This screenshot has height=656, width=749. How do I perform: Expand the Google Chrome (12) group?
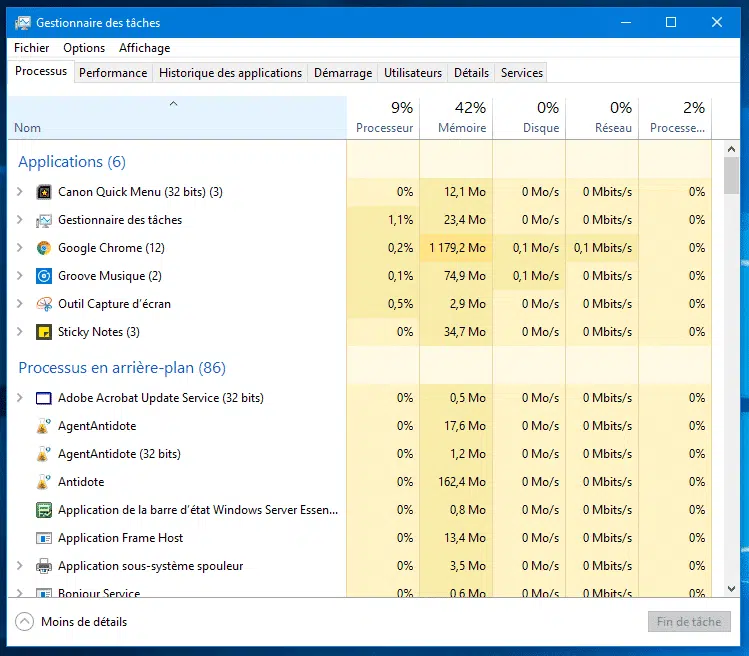[20, 247]
